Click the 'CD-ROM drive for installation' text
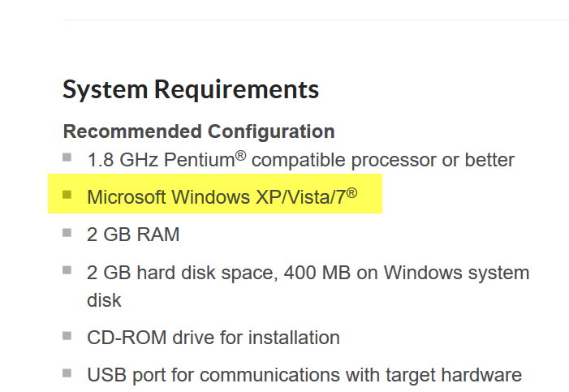The image size is (569, 392). click(213, 337)
